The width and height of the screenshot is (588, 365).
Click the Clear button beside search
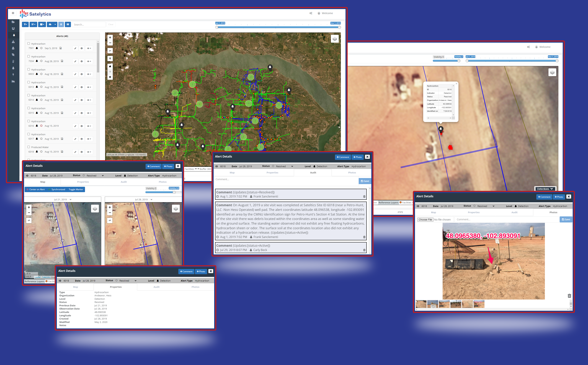pyautogui.click(x=111, y=24)
